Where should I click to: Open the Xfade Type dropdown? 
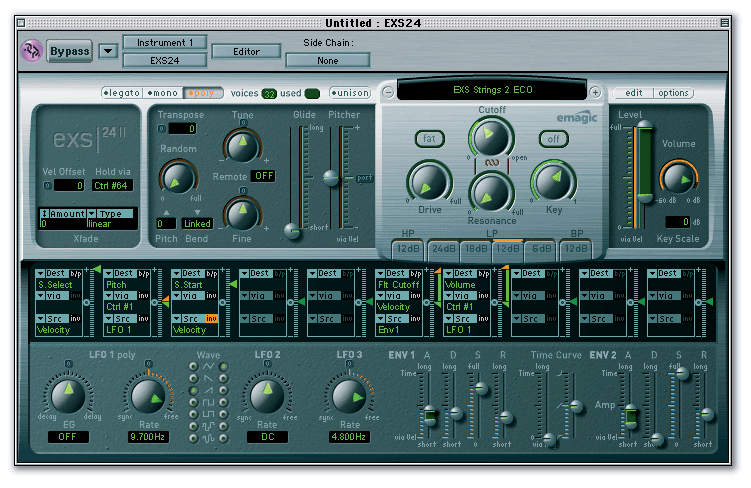(x=112, y=214)
